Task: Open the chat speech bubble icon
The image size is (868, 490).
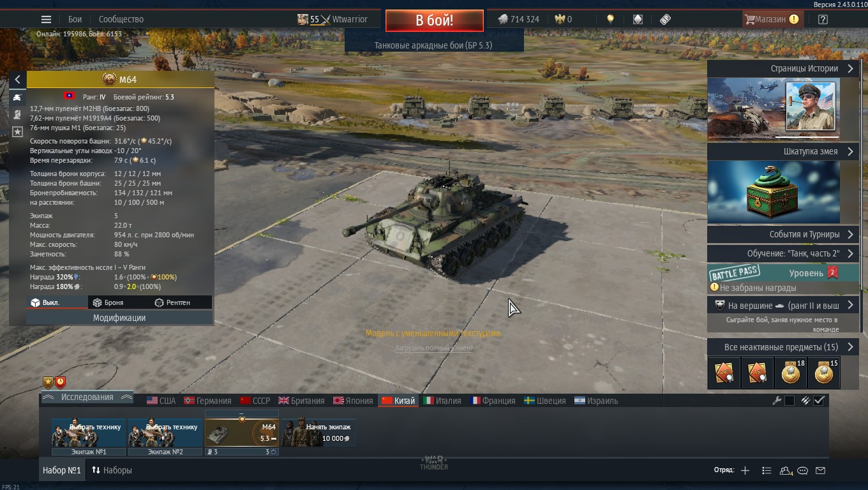Action: click(x=803, y=470)
